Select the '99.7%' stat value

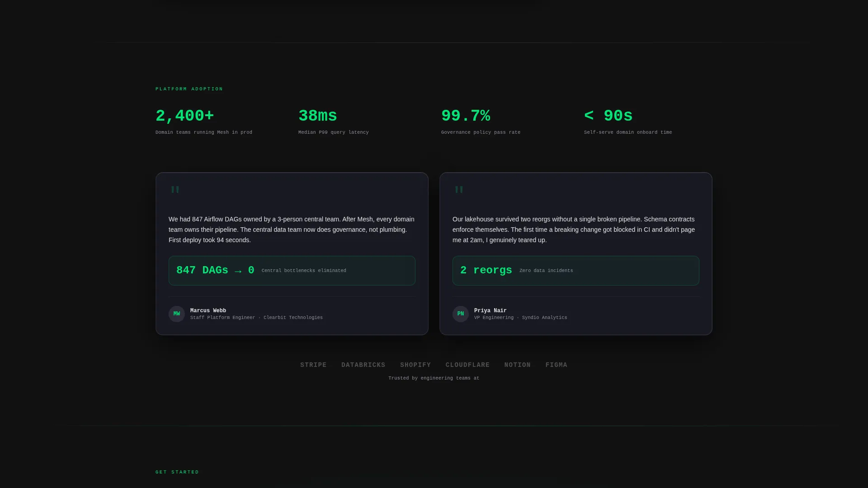pyautogui.click(x=466, y=116)
